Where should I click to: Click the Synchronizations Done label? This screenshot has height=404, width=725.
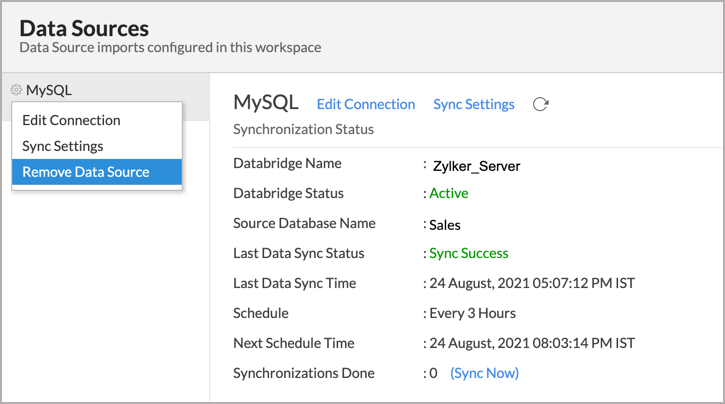[303, 373]
